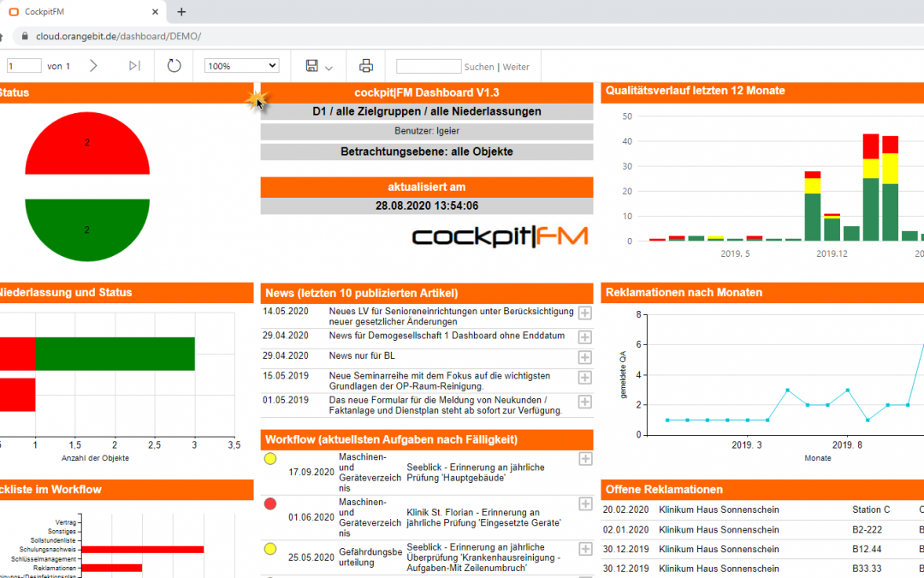924x578 pixels.
Task: Click the next page arrow icon
Action: [x=93, y=66]
